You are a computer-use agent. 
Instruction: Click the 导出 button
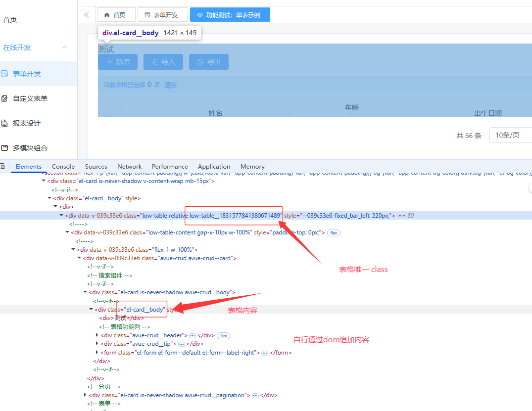[x=208, y=62]
